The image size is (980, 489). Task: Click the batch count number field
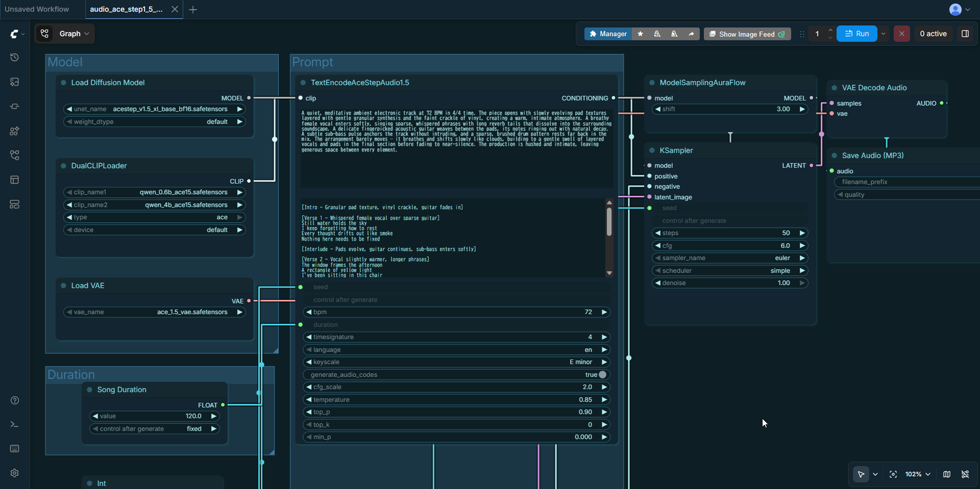pyautogui.click(x=817, y=34)
